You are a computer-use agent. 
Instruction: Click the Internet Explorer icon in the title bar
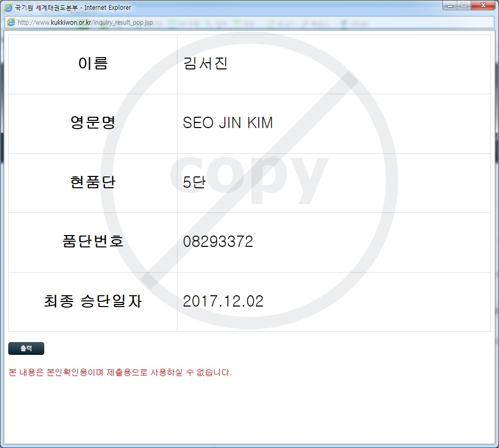(9, 8)
